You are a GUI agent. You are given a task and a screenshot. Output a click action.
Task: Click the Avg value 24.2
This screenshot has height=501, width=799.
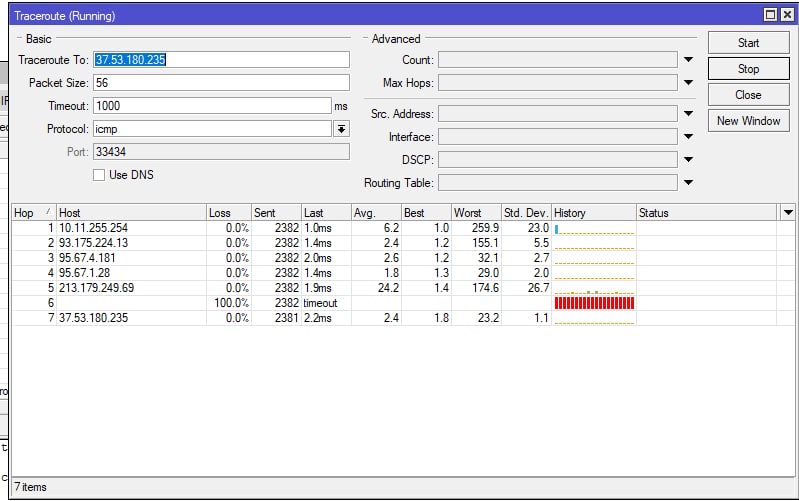point(388,288)
